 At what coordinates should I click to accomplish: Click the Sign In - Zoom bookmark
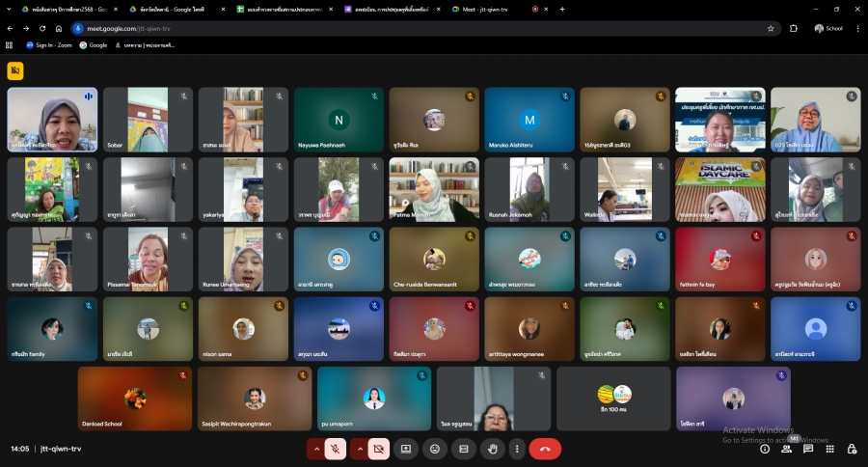point(52,44)
